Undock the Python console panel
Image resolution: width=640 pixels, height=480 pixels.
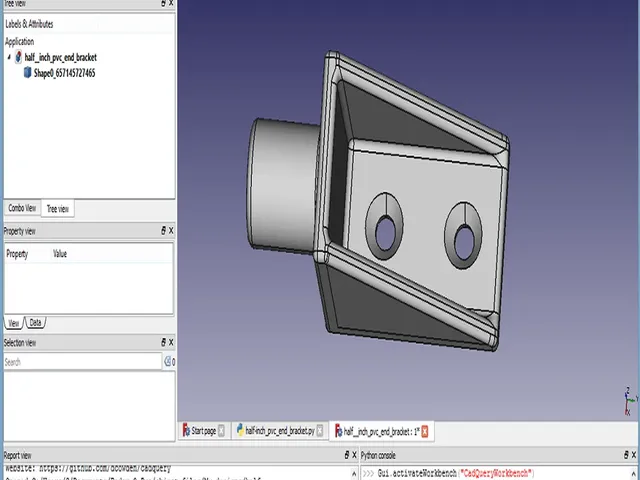pyautogui.click(x=626, y=455)
